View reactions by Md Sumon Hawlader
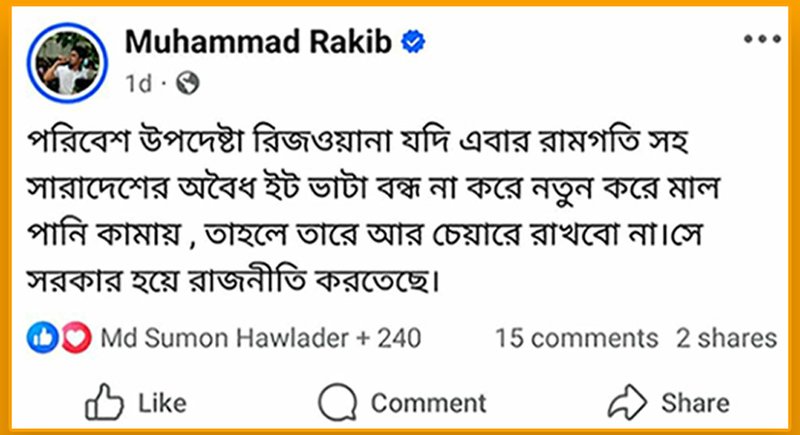 (x=224, y=338)
